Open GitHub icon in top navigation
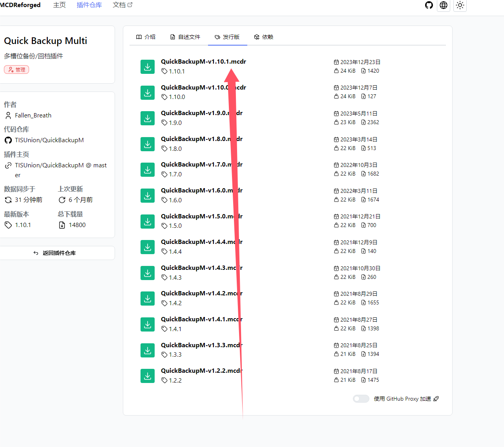This screenshot has height=447, width=504. pyautogui.click(x=429, y=5)
